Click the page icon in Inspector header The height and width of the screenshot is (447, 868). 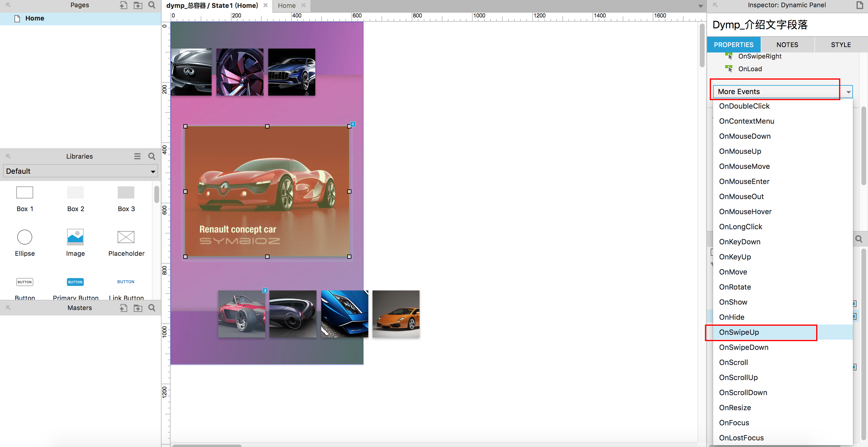pos(860,5)
